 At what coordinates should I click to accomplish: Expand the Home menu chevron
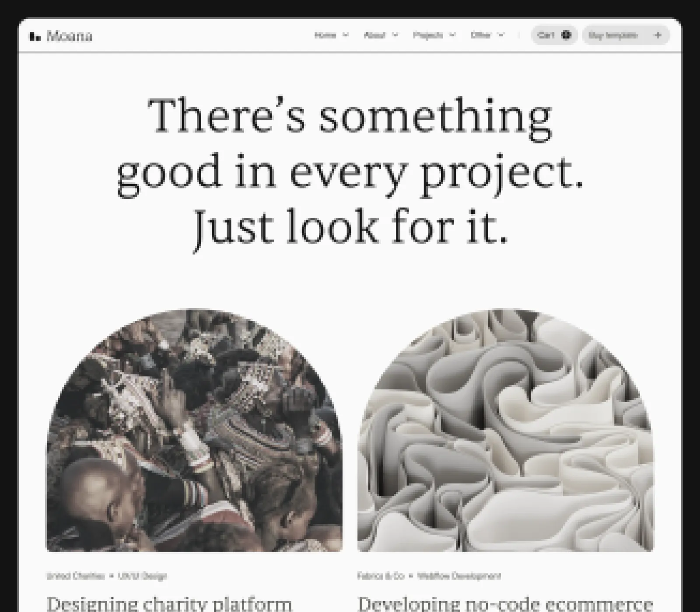point(345,35)
